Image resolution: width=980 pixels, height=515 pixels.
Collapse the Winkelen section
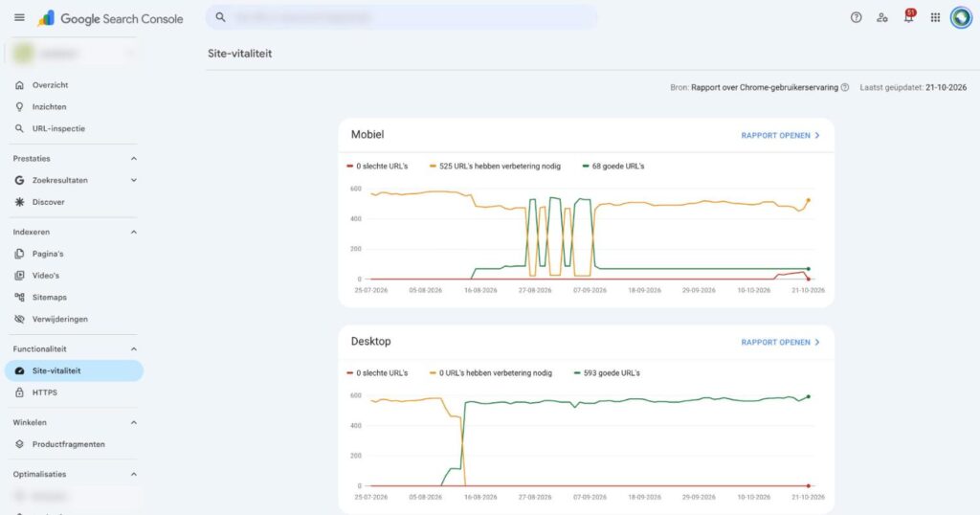click(x=133, y=422)
